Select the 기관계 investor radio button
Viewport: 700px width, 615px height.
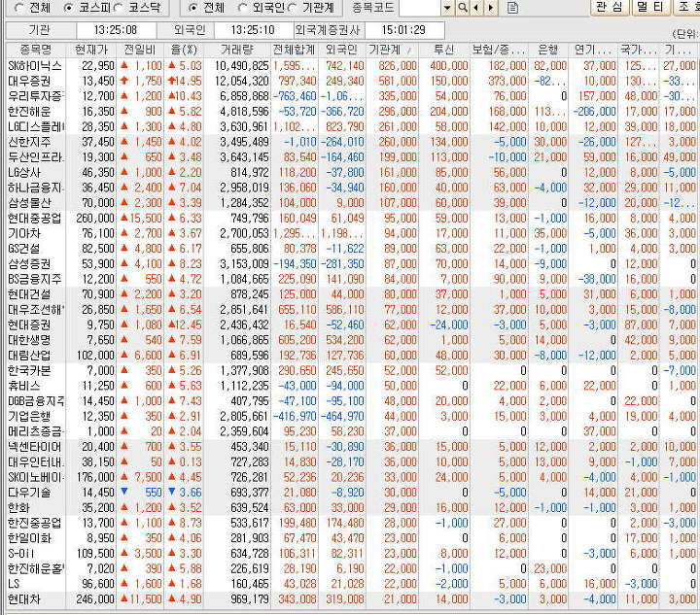293,8
